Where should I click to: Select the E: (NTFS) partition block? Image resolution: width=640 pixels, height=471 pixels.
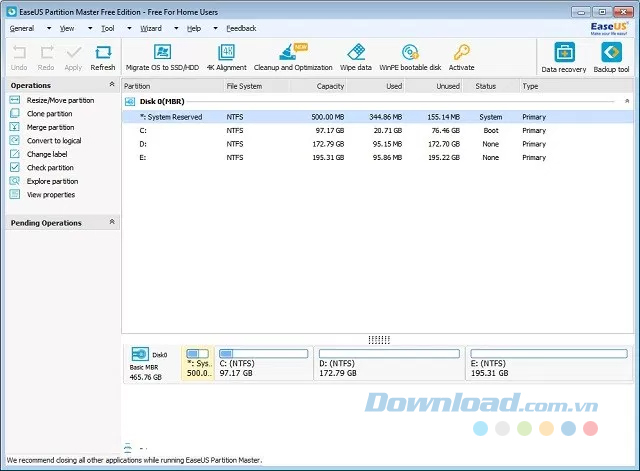[x=549, y=363]
